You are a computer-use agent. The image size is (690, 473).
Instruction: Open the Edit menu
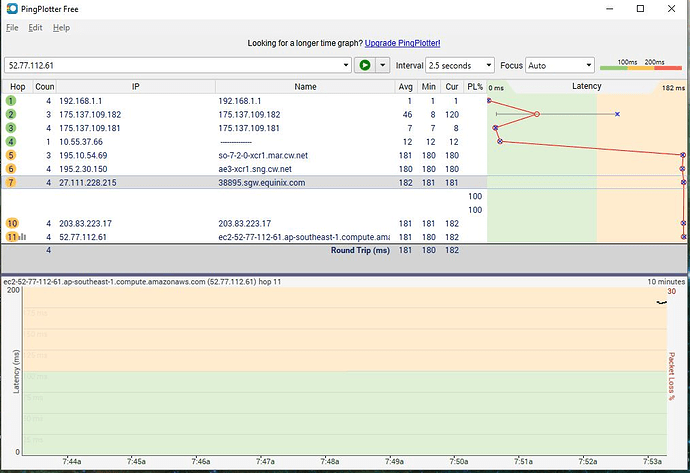coord(36,28)
